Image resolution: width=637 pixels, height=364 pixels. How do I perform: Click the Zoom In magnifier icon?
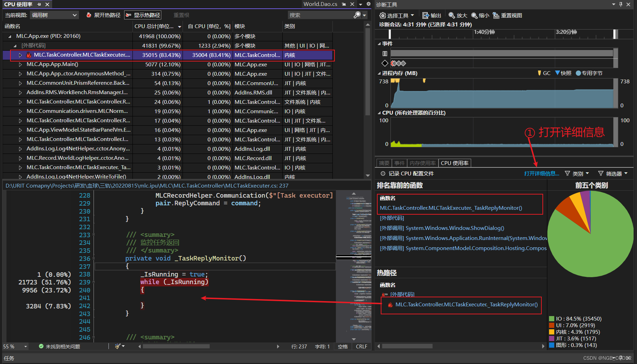tap(452, 16)
